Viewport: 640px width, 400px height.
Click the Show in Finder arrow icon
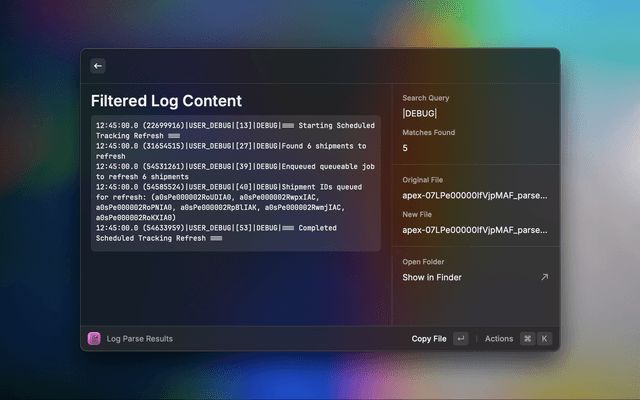(x=544, y=277)
